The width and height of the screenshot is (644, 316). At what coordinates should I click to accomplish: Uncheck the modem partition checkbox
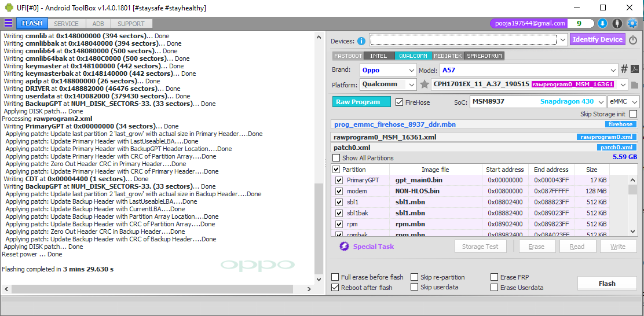coord(339,191)
